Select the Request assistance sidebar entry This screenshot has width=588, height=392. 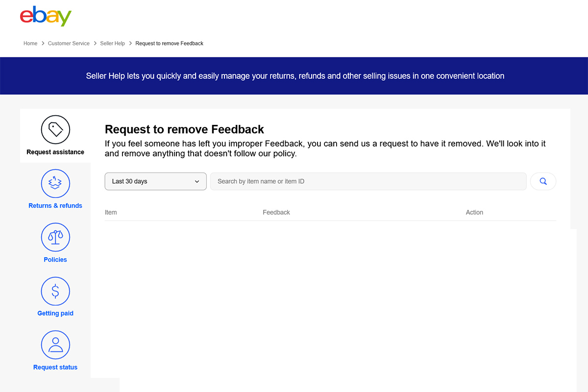(x=55, y=136)
